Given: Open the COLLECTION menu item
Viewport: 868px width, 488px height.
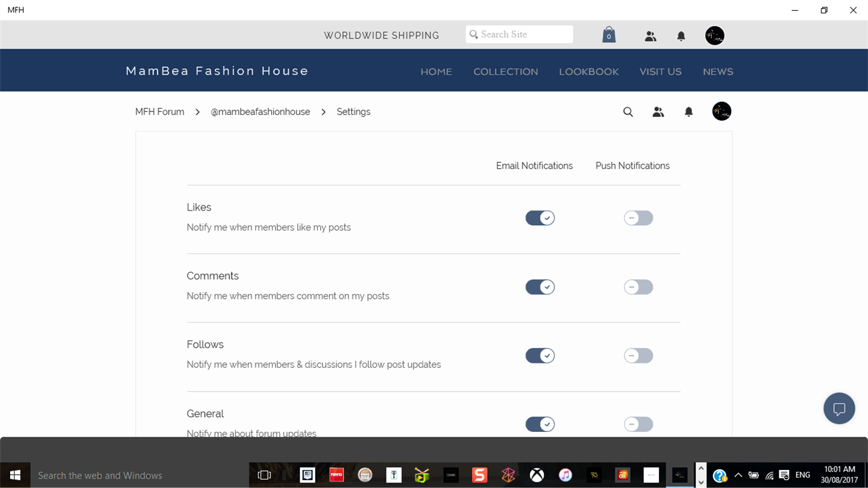Looking at the screenshot, I should pos(506,72).
